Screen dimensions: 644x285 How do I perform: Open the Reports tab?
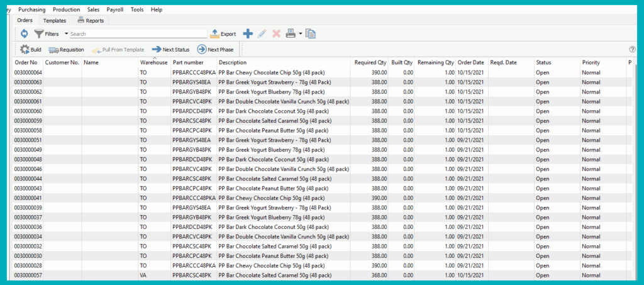coord(91,20)
